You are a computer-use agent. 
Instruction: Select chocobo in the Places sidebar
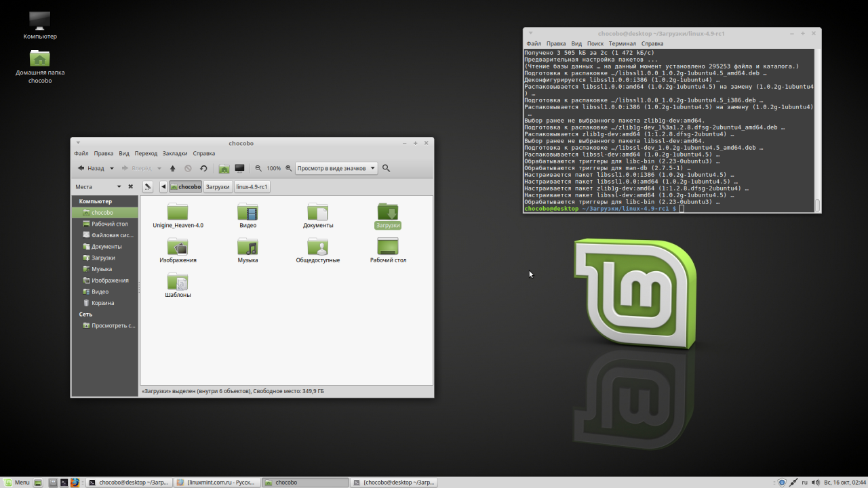point(105,213)
